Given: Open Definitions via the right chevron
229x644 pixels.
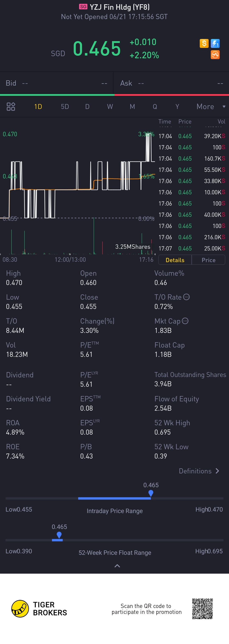Looking at the screenshot, I should point(217,471).
